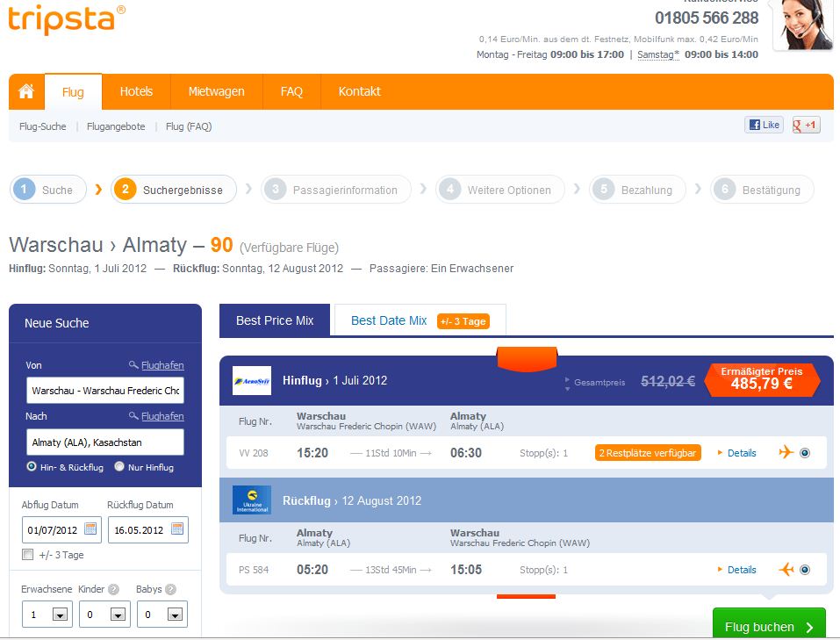The image size is (840, 640).
Task: Click the crossed-out price 512,02 €
Action: (667, 381)
